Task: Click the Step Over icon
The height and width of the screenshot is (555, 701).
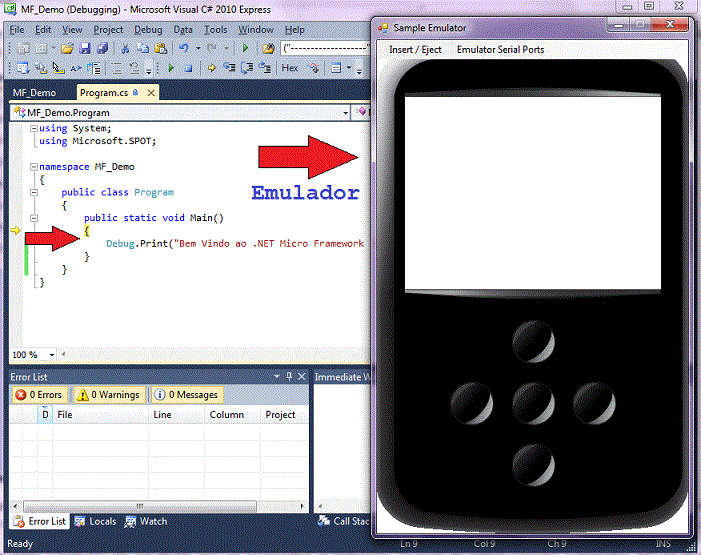Action: coord(247,68)
